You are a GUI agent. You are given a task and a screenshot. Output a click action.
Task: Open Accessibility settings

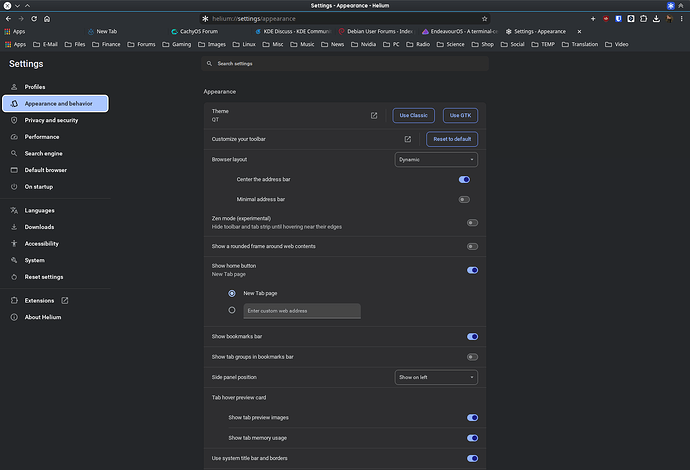[55, 244]
